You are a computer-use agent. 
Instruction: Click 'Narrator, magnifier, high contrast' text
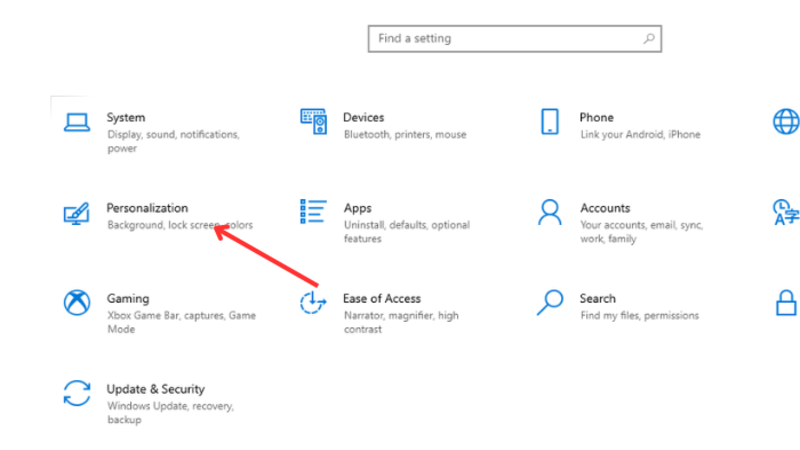pyautogui.click(x=401, y=322)
